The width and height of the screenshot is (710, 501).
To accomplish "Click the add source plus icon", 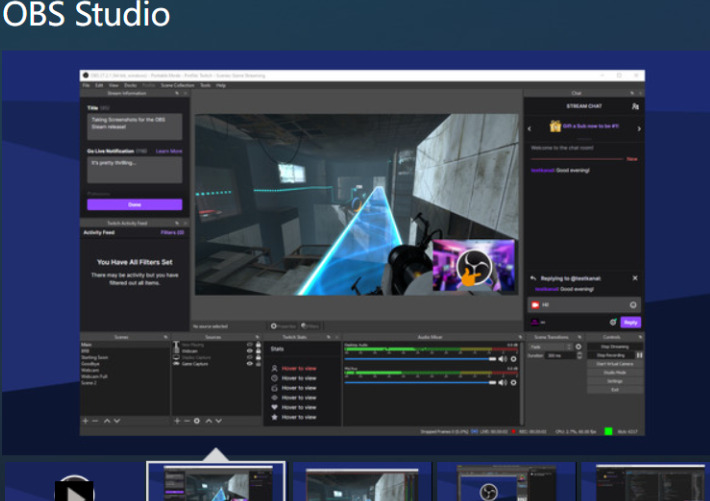I will [x=177, y=421].
